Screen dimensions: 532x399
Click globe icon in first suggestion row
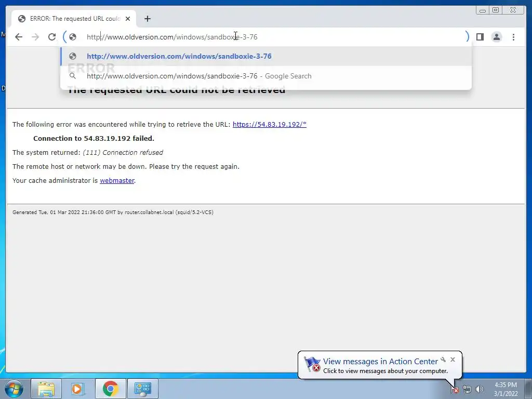[x=73, y=56]
